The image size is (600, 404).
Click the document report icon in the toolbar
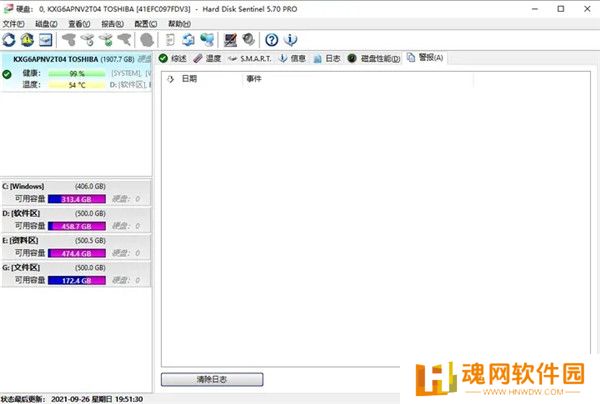tap(170, 40)
